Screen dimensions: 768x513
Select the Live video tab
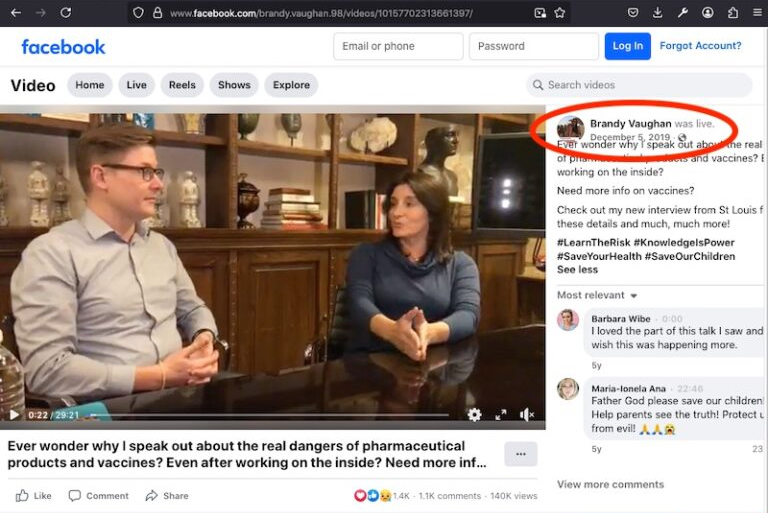[136, 85]
